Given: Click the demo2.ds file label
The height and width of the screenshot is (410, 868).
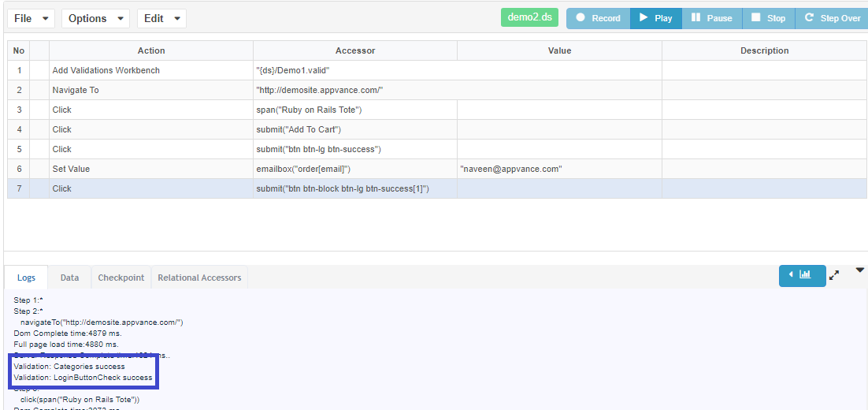Looking at the screenshot, I should [530, 17].
